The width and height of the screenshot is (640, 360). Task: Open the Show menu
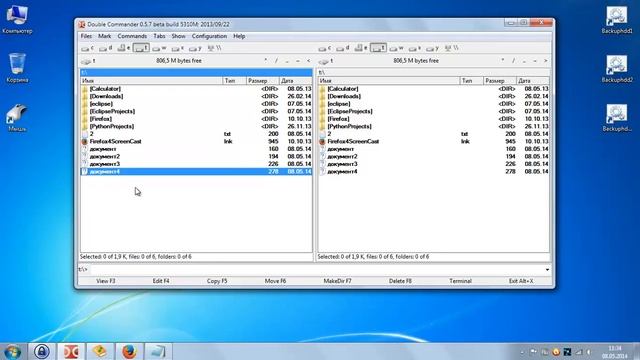[178, 36]
